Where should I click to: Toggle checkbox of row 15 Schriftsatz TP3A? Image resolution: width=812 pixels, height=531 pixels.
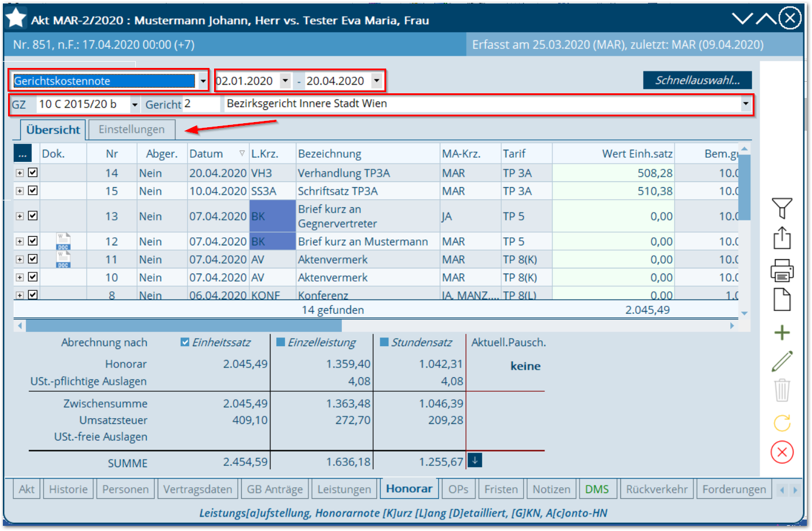coord(33,190)
